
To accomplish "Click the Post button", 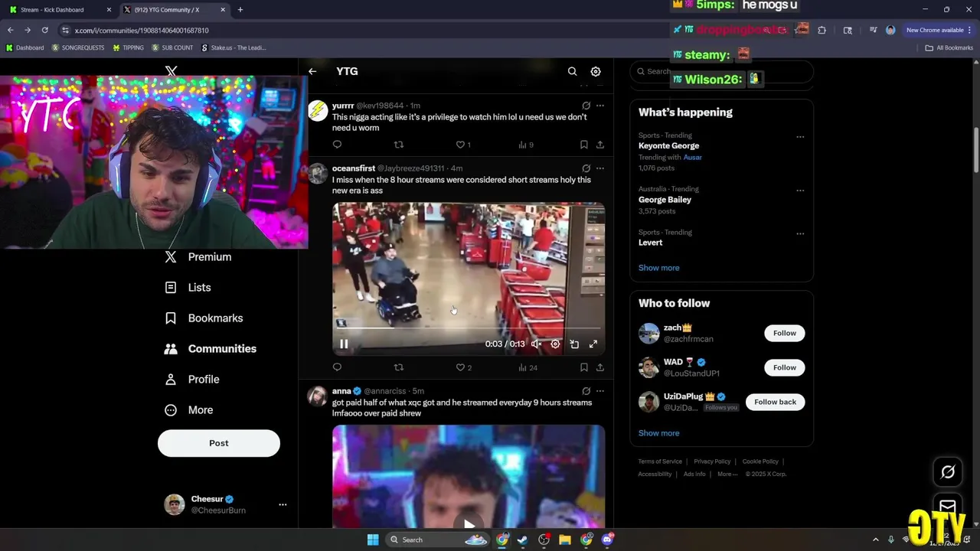I will point(219,443).
